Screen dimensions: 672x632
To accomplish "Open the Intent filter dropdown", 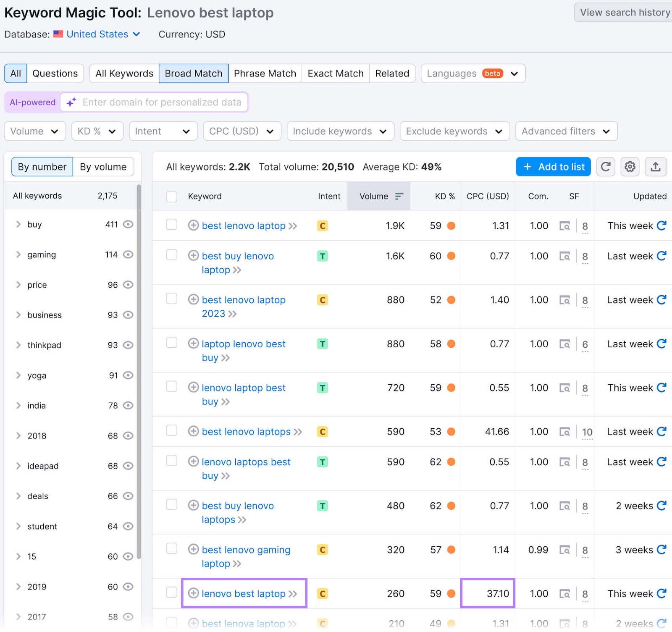I will pyautogui.click(x=163, y=131).
